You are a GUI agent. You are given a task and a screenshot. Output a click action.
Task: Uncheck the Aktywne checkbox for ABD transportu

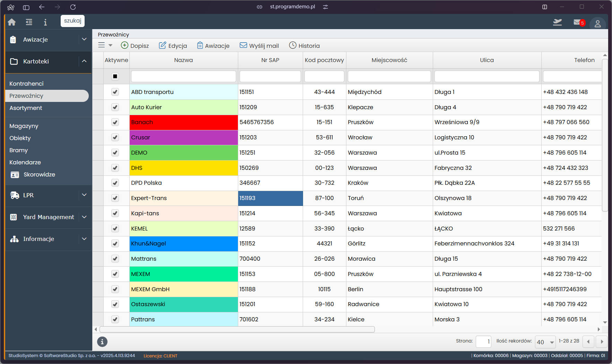tap(115, 92)
